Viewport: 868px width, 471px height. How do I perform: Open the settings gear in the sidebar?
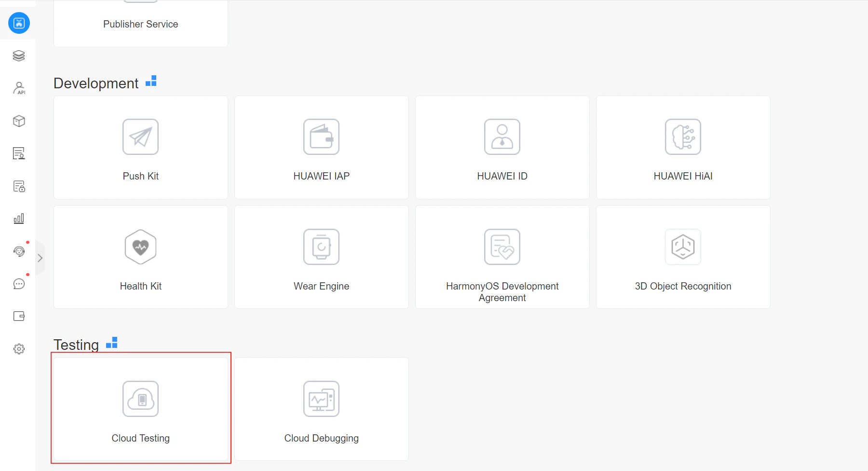19,349
